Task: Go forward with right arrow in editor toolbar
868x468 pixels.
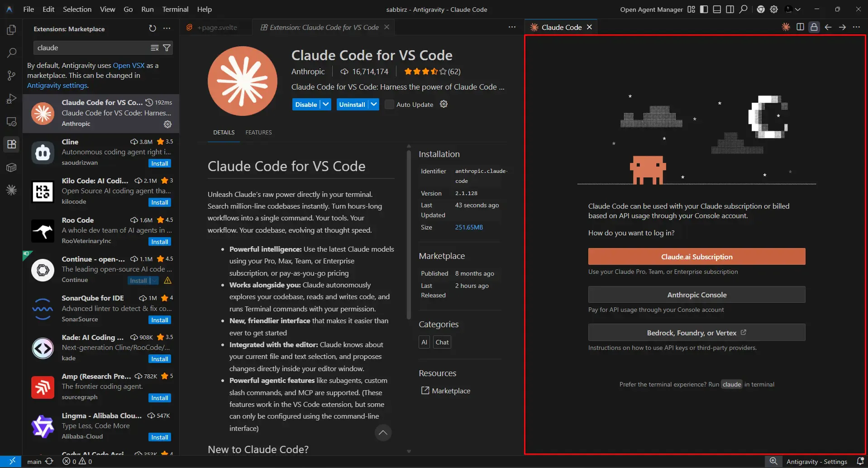Action: [842, 27]
